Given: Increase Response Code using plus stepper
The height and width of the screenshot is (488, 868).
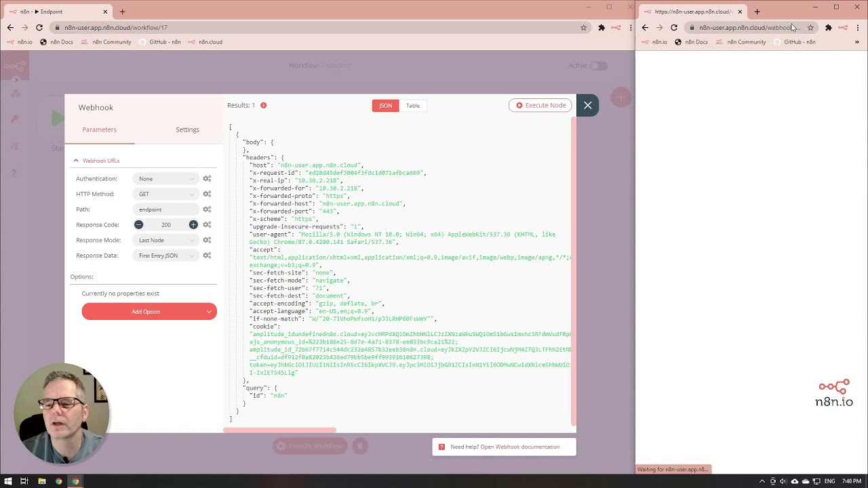Looking at the screenshot, I should 193,224.
